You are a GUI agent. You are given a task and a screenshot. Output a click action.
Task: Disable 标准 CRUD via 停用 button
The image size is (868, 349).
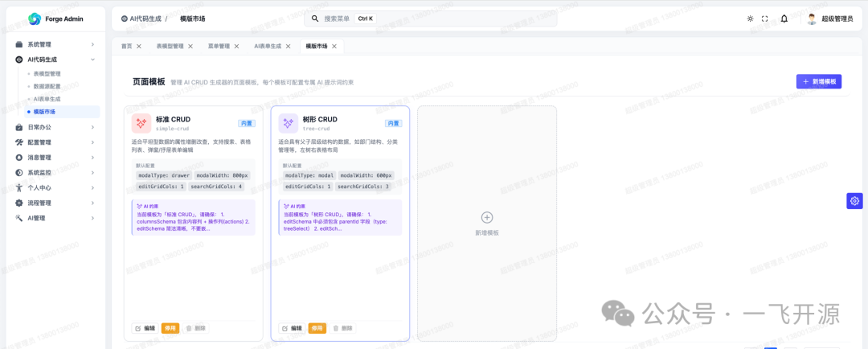tap(170, 329)
